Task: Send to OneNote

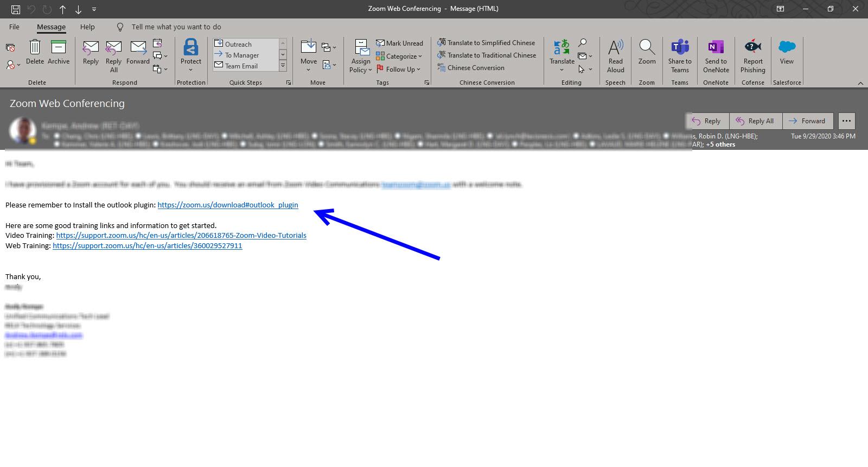Action: click(716, 56)
